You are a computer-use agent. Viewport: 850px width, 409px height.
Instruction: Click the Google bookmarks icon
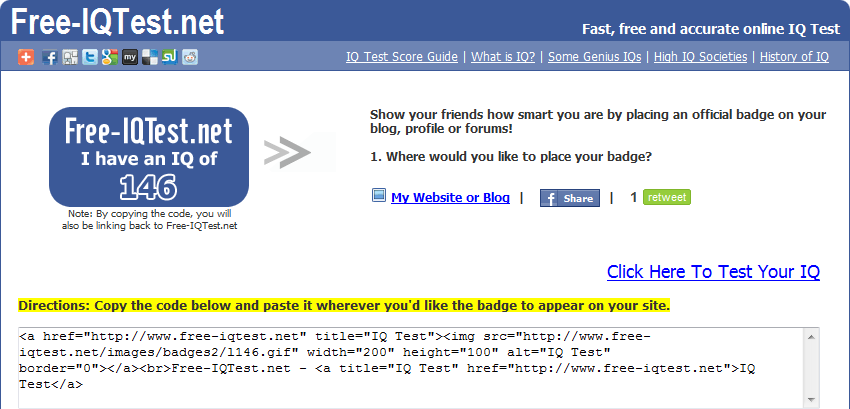[x=110, y=57]
